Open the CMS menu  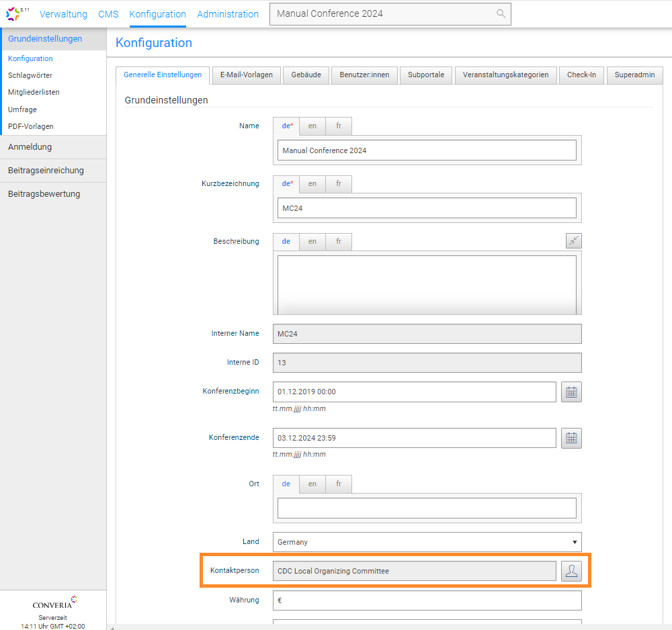tap(108, 14)
